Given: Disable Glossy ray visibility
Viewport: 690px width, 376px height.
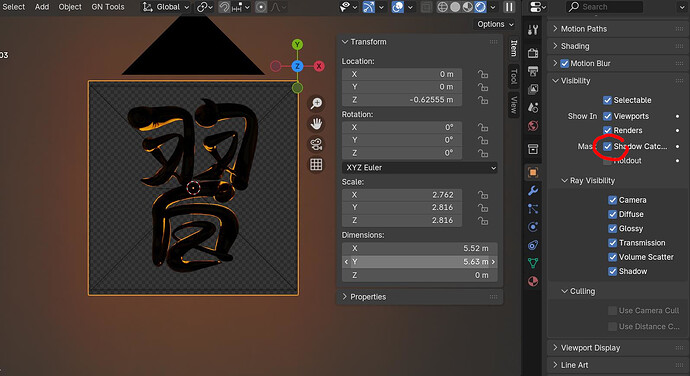Looking at the screenshot, I should click(x=613, y=229).
